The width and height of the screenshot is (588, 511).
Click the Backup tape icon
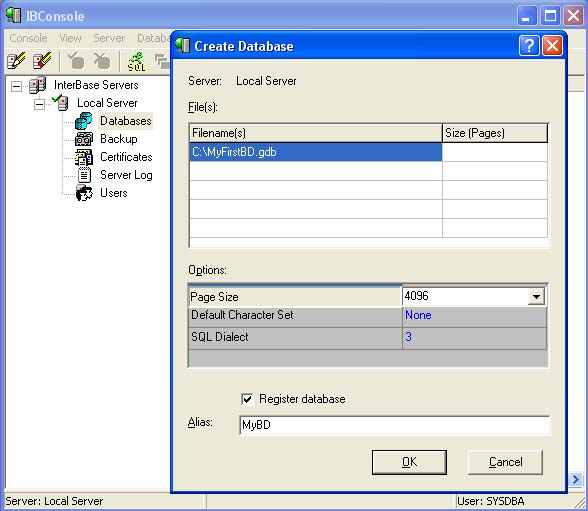click(x=84, y=139)
